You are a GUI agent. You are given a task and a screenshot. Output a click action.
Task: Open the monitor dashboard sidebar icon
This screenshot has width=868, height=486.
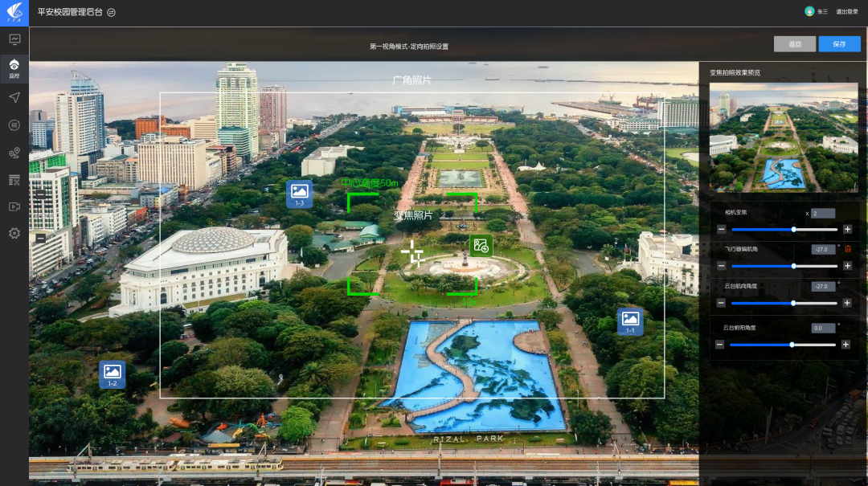pos(14,39)
